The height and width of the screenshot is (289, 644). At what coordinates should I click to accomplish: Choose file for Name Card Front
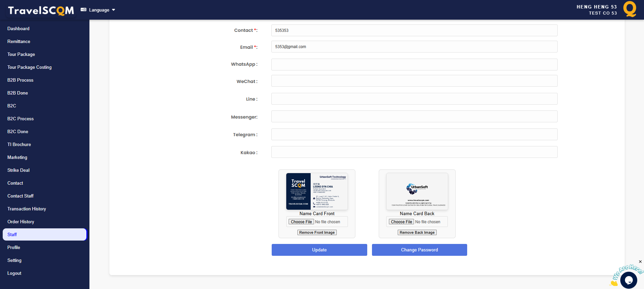pyautogui.click(x=301, y=222)
